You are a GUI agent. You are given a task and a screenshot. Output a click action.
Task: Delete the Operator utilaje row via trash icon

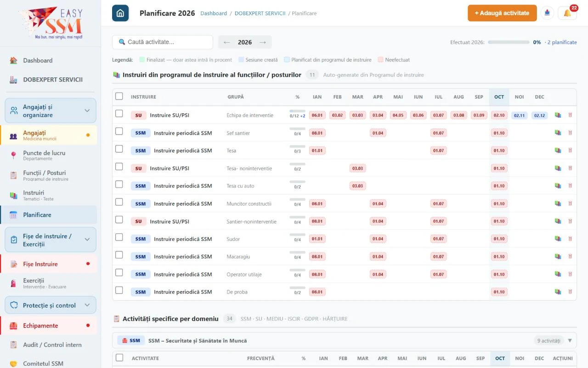pyautogui.click(x=570, y=274)
